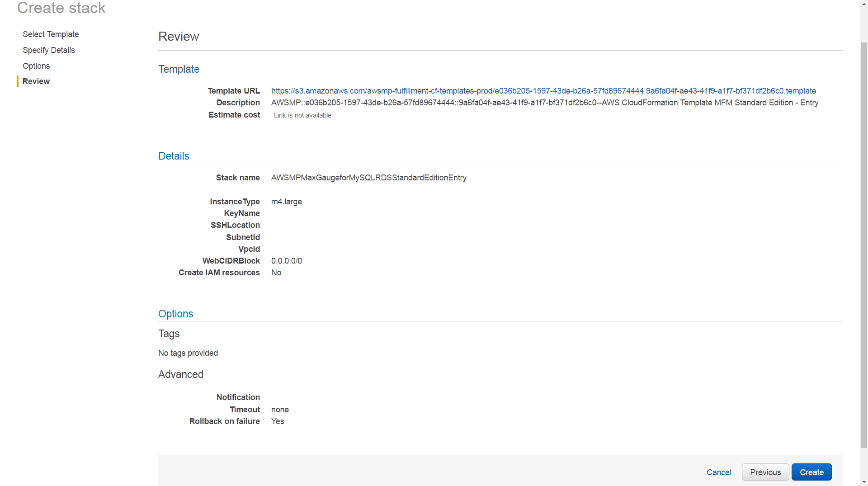Click the Create button
Viewport: 868px width, 486px height.
tap(811, 472)
